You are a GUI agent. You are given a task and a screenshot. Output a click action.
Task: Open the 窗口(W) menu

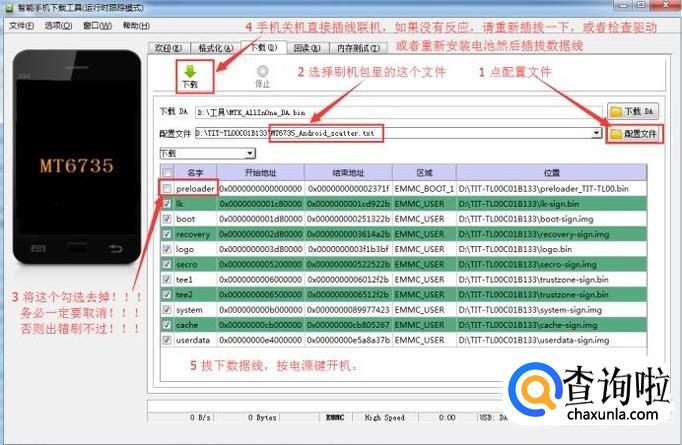[x=97, y=26]
